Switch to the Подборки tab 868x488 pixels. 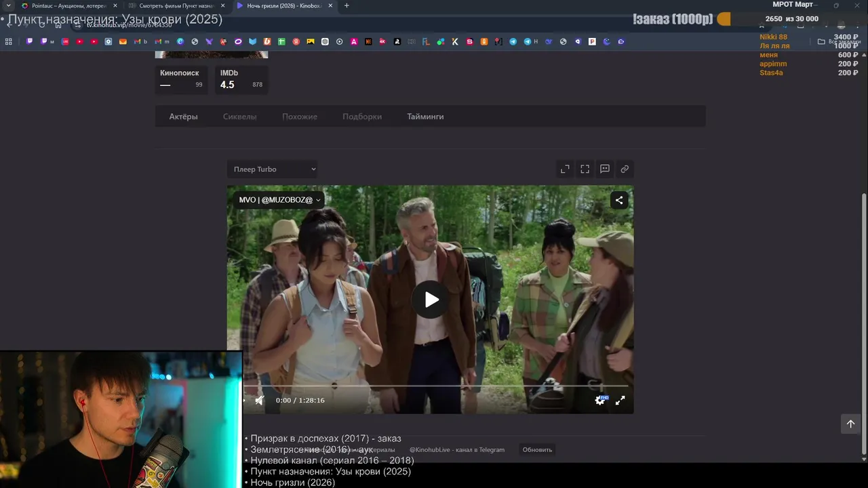tap(362, 117)
